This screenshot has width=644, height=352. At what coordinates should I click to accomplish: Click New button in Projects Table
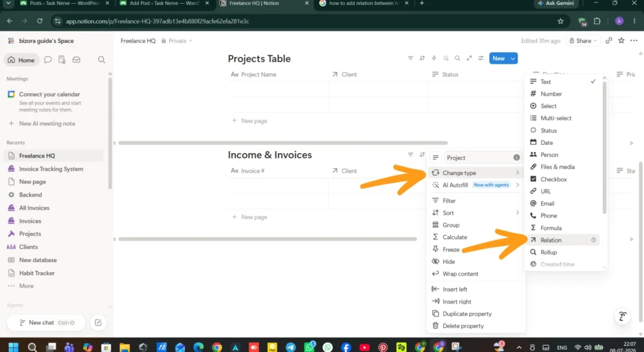point(499,59)
